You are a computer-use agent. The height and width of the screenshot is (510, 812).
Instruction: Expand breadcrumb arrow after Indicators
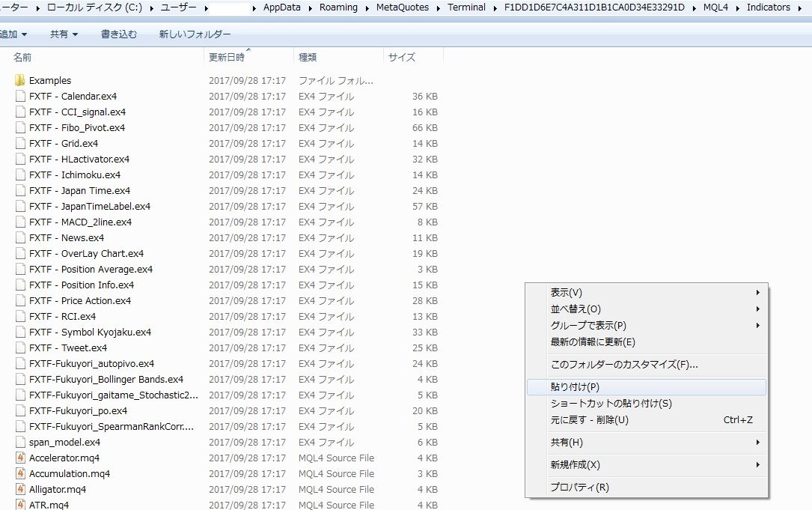point(799,7)
